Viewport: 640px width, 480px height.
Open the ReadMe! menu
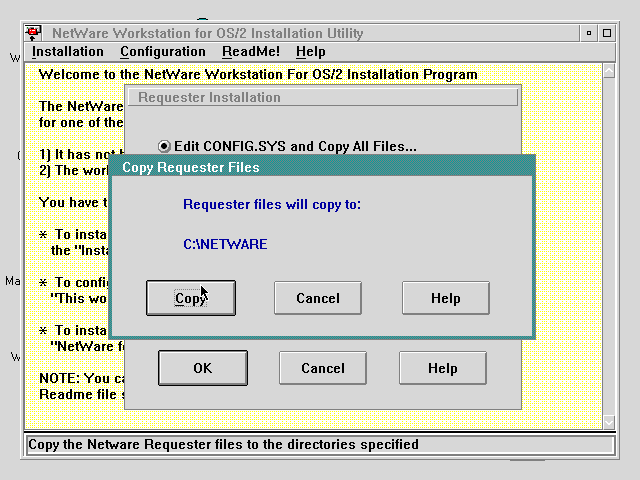pyautogui.click(x=251, y=52)
